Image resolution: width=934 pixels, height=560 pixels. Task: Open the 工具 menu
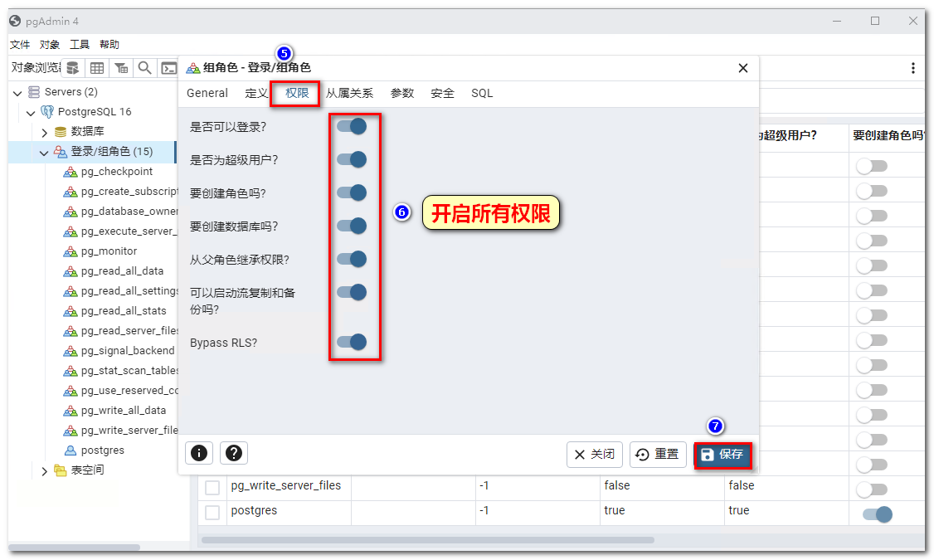(x=80, y=45)
